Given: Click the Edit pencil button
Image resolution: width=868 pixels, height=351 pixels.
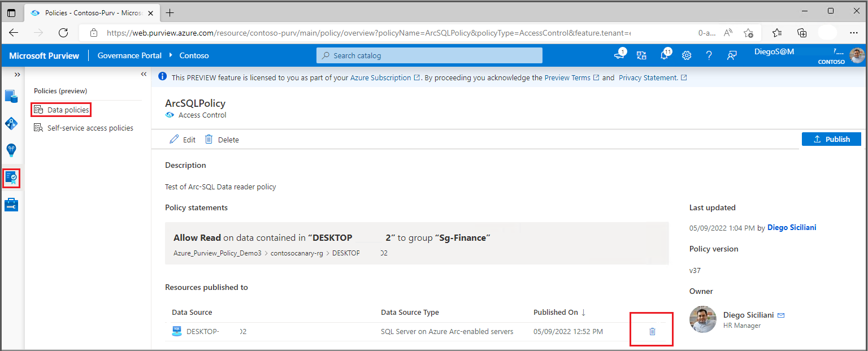Looking at the screenshot, I should tap(183, 140).
